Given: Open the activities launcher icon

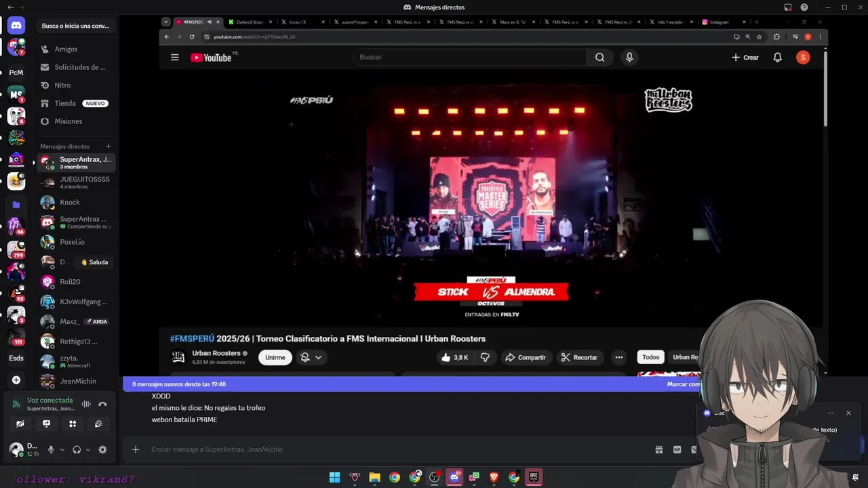Looking at the screenshot, I should 73,424.
